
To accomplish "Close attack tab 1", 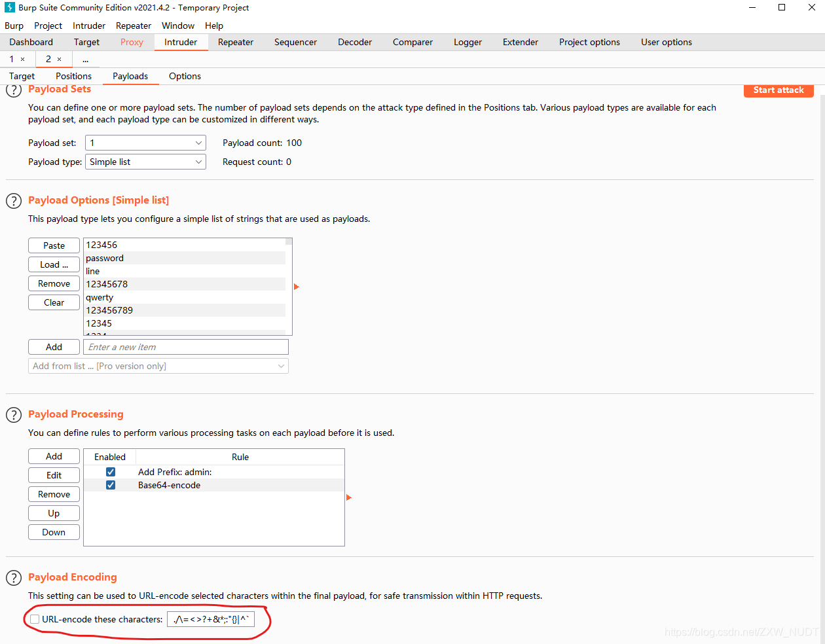I will click(22, 59).
